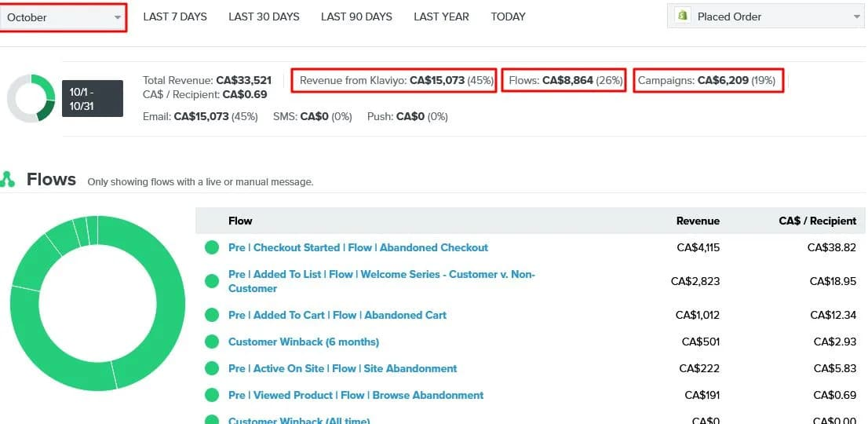Open the October date range dropdown

[x=63, y=17]
